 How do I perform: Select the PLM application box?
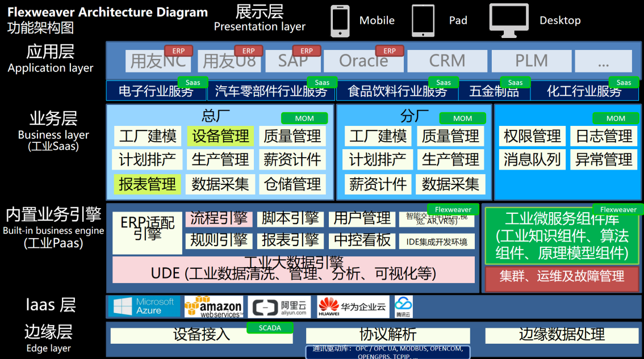tap(532, 61)
